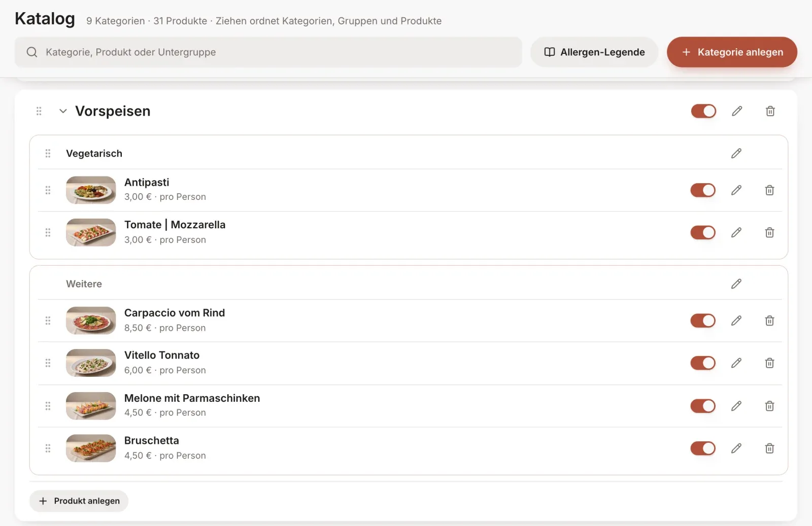The image size is (812, 526).
Task: Click Produkt anlegen button
Action: [x=79, y=501]
